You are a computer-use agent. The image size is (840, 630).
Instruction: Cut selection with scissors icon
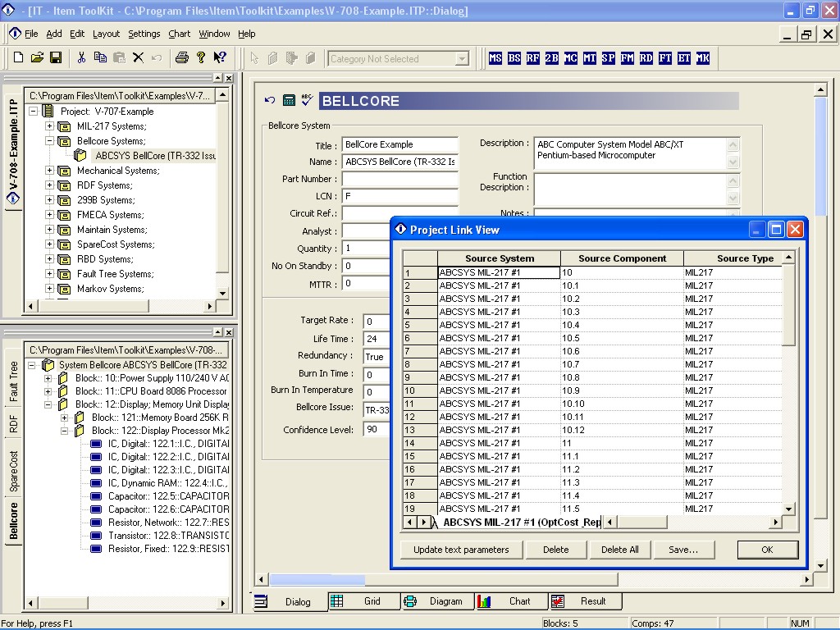click(81, 57)
